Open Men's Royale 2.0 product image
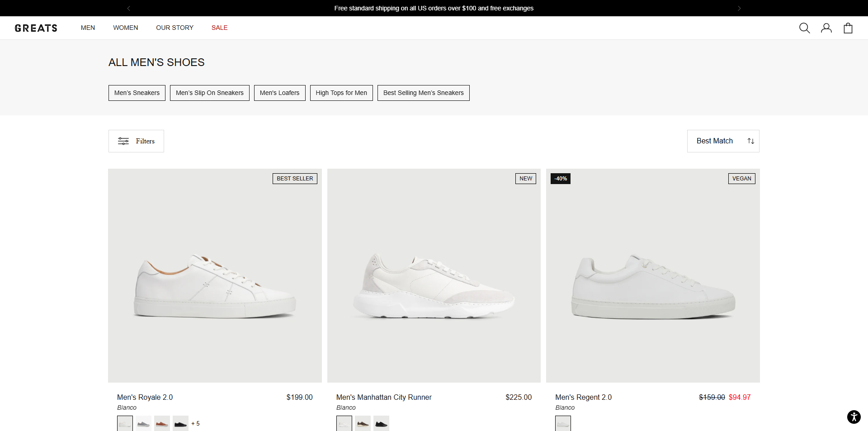868x431 pixels. pos(215,275)
